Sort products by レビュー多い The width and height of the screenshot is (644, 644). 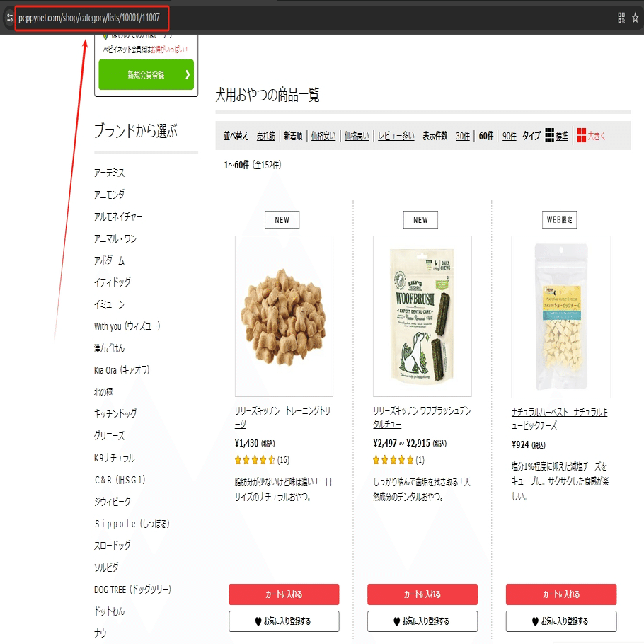point(396,136)
